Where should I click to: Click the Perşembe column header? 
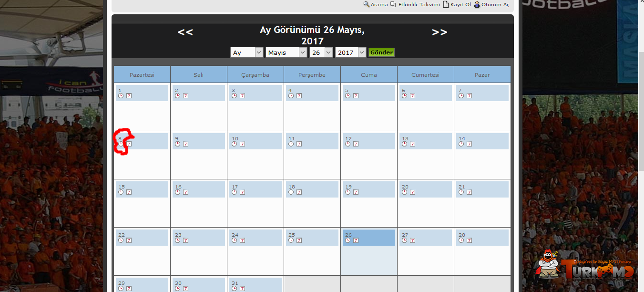(x=312, y=75)
